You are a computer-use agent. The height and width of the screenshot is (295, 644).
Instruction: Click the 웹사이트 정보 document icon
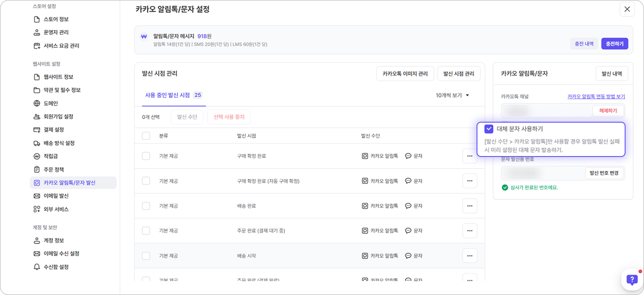pos(36,77)
